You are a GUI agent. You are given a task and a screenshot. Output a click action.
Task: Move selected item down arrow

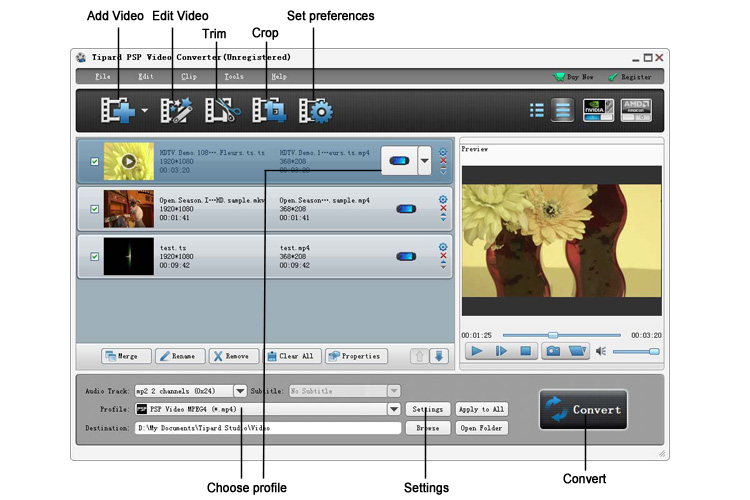[x=439, y=356]
